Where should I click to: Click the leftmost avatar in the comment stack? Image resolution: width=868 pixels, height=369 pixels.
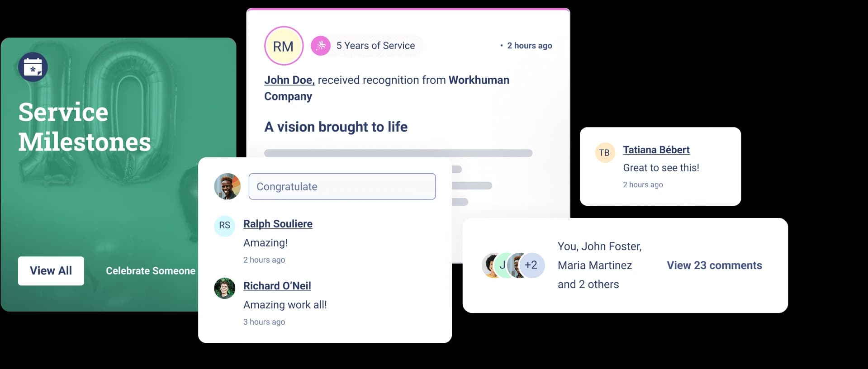491,265
